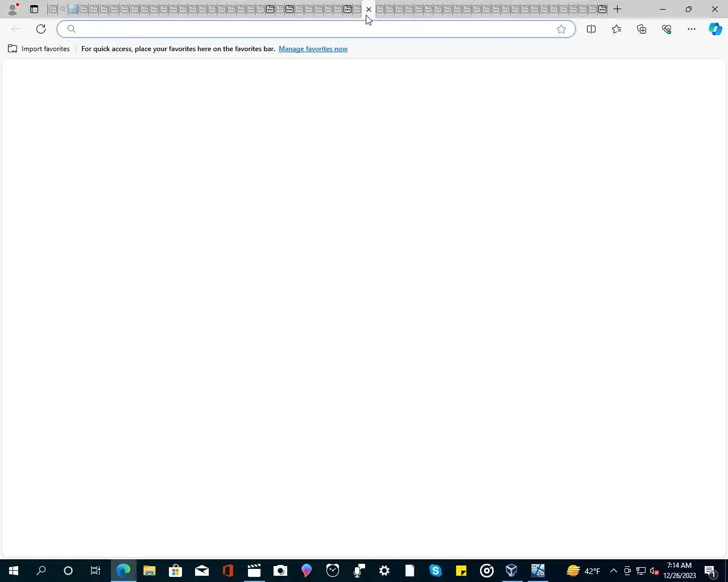
Task: Open the Windows Start menu
Action: pos(14,571)
